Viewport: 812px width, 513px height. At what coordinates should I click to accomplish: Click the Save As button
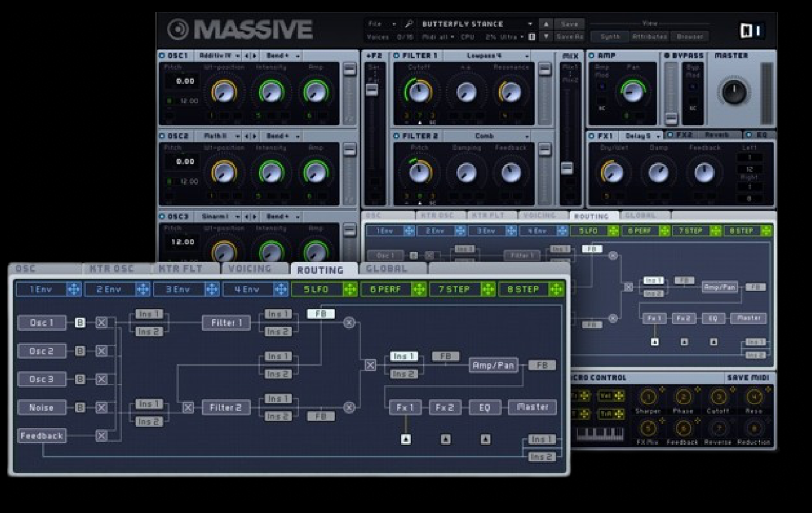(x=569, y=37)
